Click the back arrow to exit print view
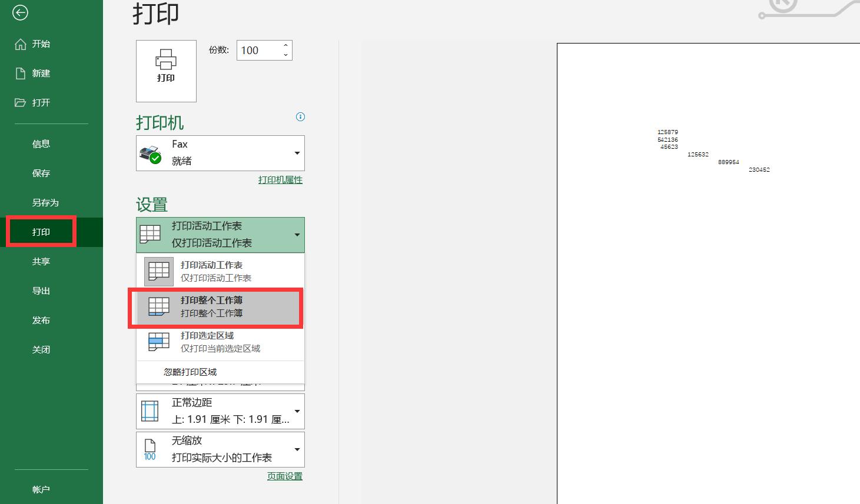 pyautogui.click(x=20, y=12)
